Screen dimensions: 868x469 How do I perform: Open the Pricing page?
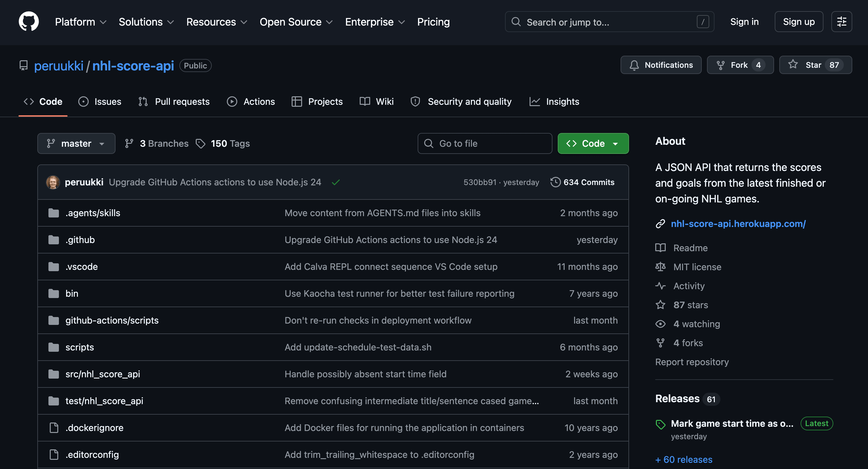433,22
